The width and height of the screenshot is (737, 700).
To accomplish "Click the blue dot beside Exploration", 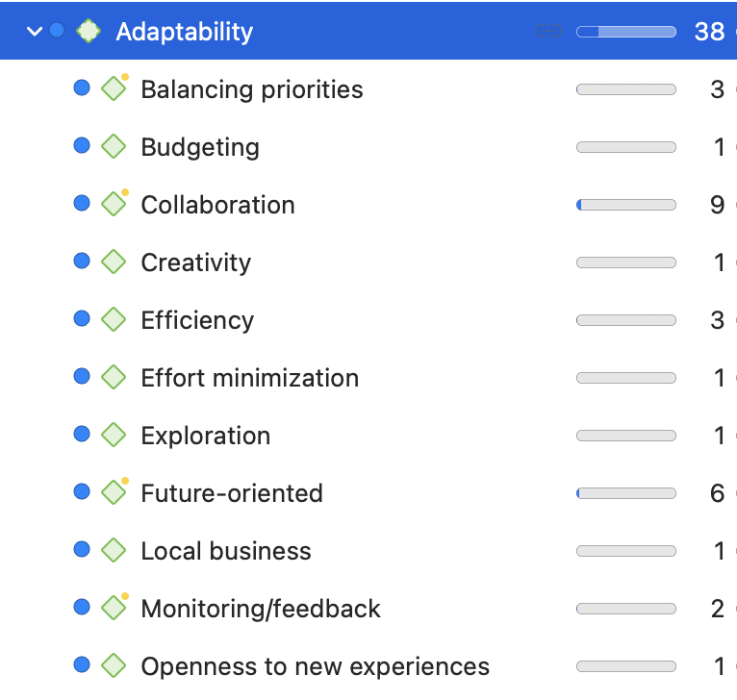I will [x=82, y=435].
